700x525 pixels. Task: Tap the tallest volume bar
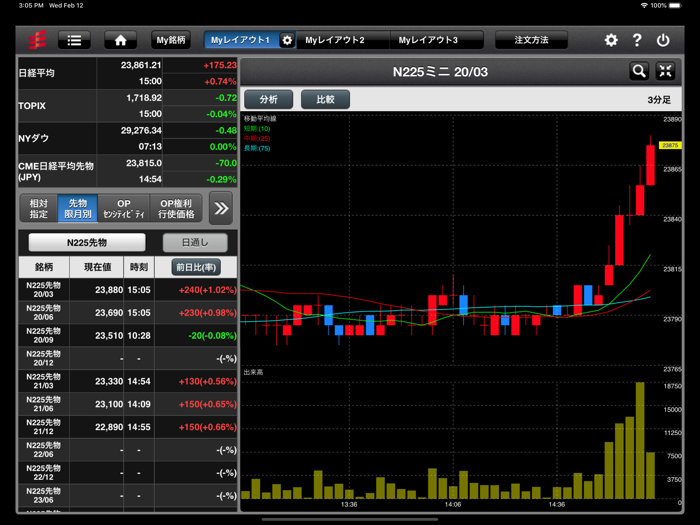[x=640, y=440]
